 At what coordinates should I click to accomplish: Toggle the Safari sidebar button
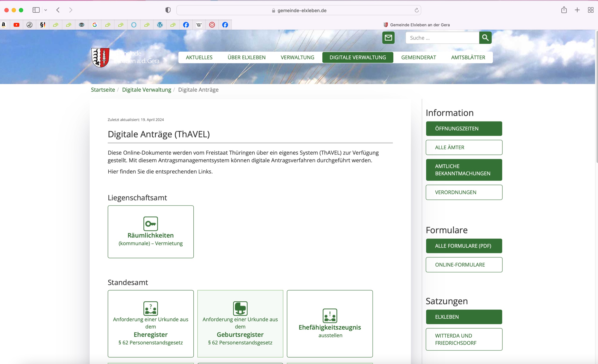36,10
